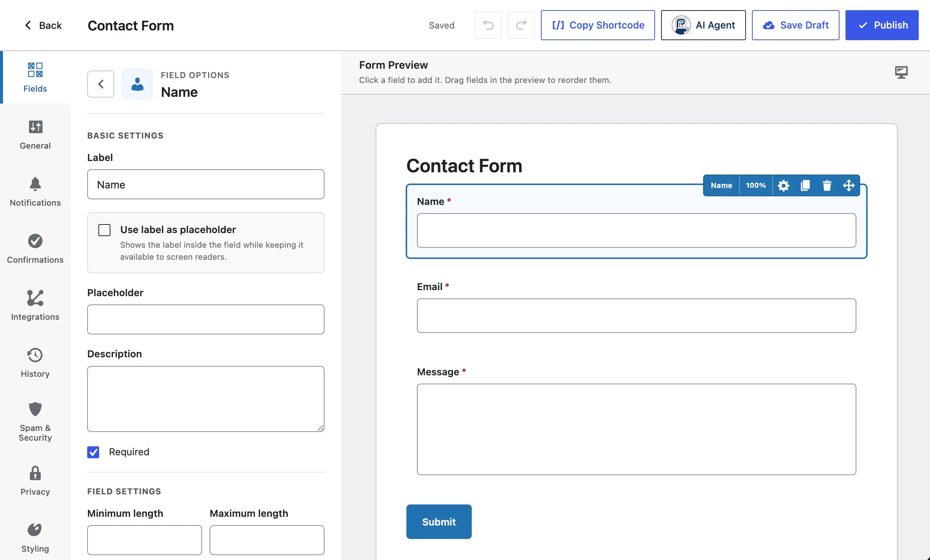This screenshot has width=930, height=560.
Task: Click the redo arrow icon
Action: click(x=521, y=25)
